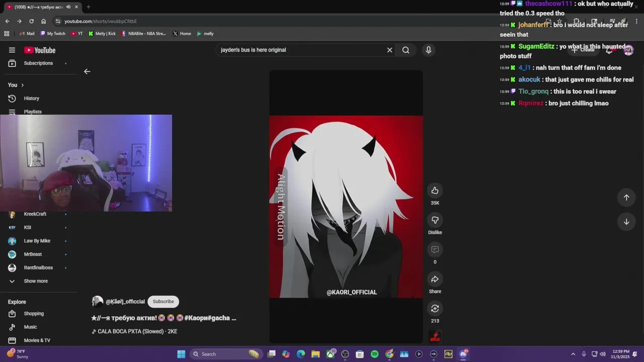Click the YouTube logo
The height and width of the screenshot is (362, 644).
[x=40, y=50]
